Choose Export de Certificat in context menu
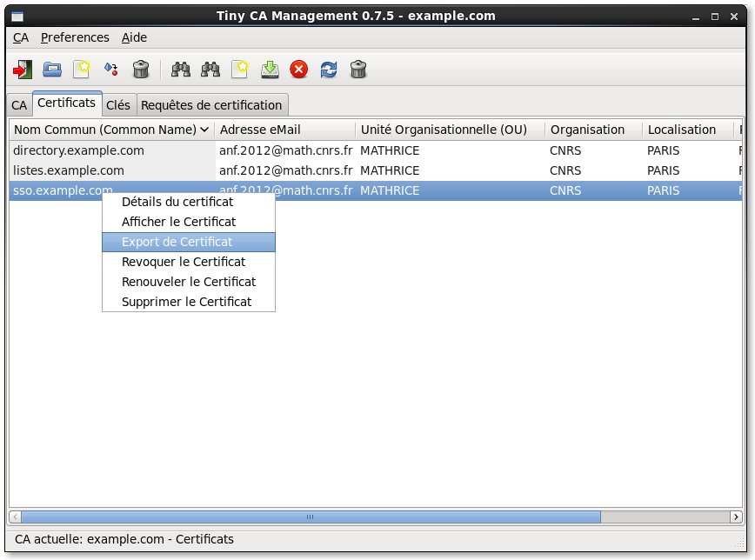 177,242
